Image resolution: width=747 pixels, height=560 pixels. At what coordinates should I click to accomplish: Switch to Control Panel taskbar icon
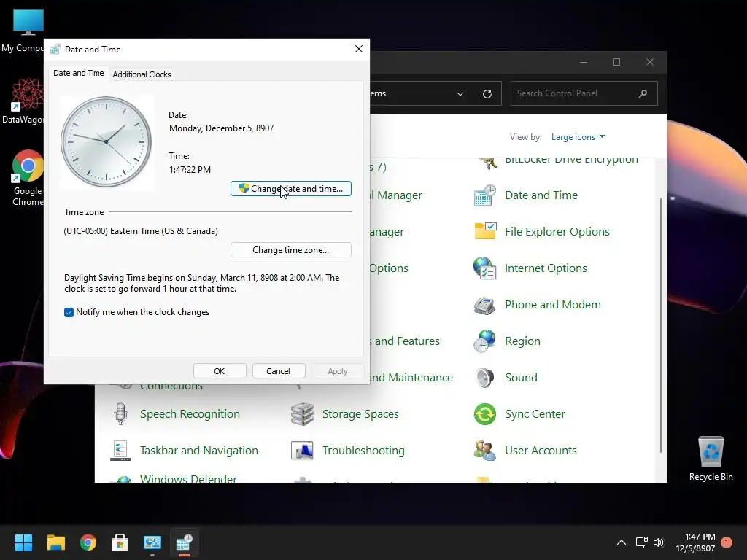pos(152,542)
